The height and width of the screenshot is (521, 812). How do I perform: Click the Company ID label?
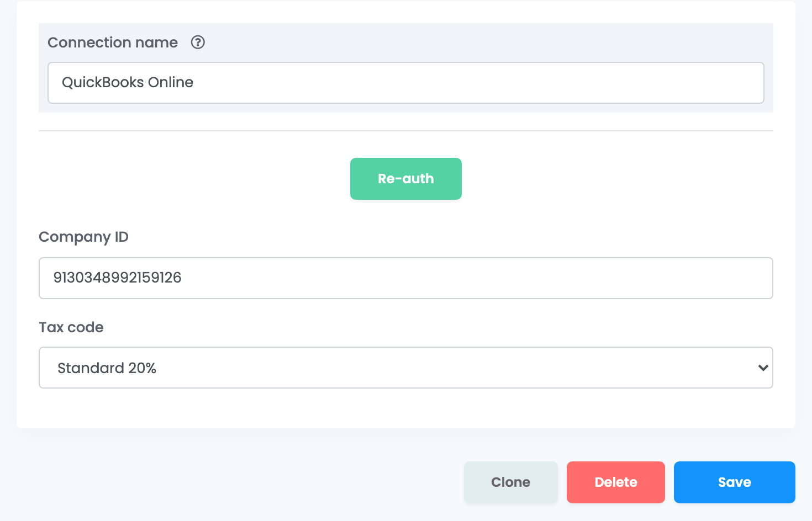[84, 237]
